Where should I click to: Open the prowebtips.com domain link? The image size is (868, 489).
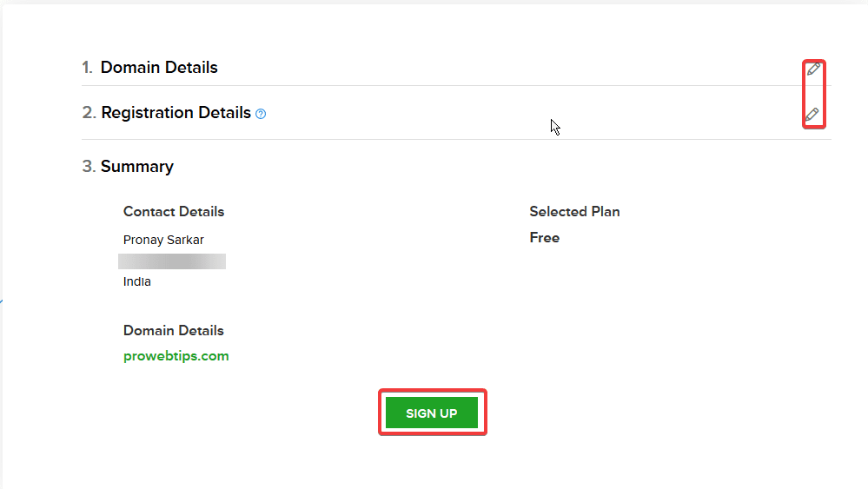pos(176,356)
